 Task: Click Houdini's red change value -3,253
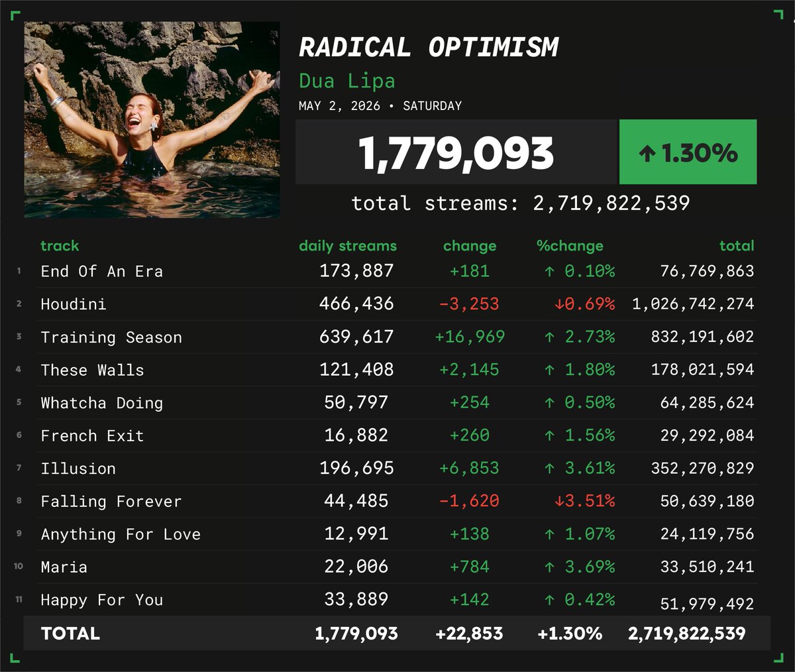(470, 304)
